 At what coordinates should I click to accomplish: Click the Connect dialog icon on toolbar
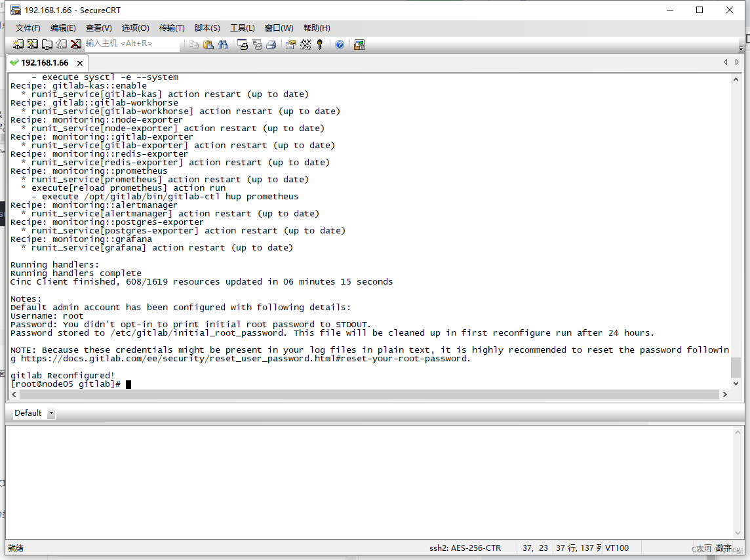18,44
